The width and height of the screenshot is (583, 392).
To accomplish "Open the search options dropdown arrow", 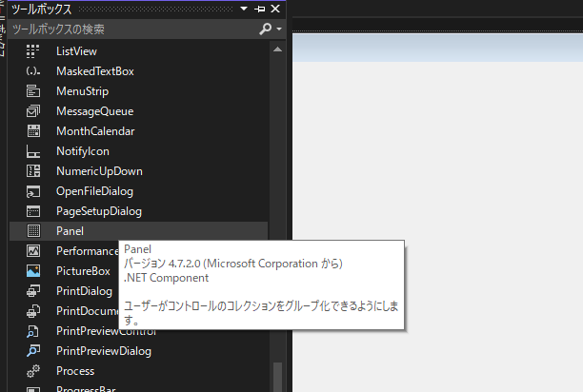I will point(279,29).
